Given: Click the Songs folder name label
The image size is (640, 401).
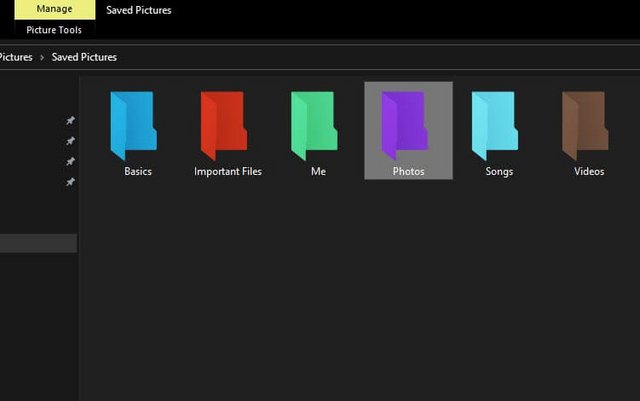Looking at the screenshot, I should tap(499, 172).
